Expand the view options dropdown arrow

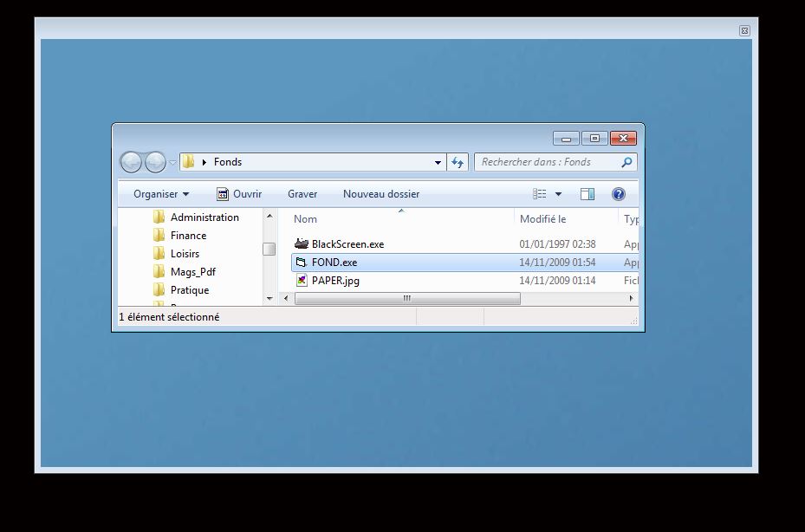558,194
